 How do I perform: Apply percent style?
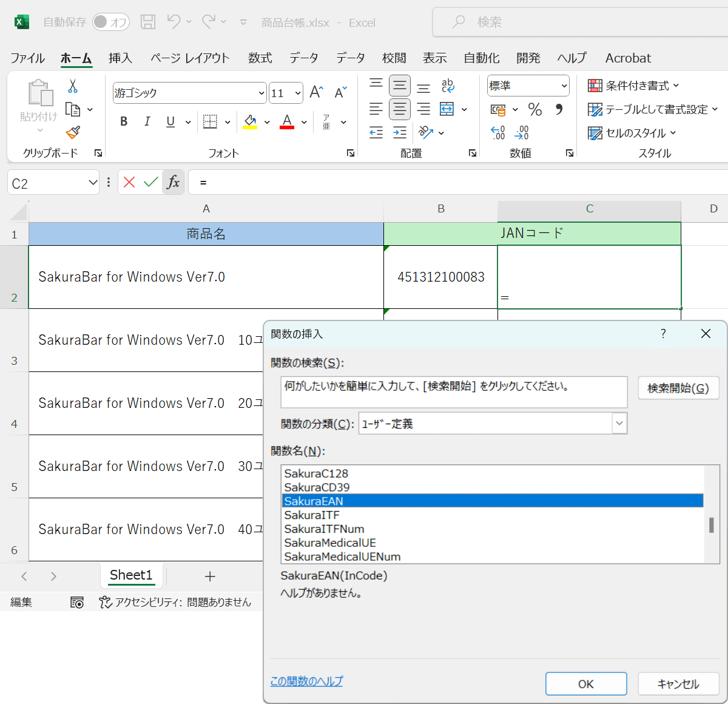[535, 110]
